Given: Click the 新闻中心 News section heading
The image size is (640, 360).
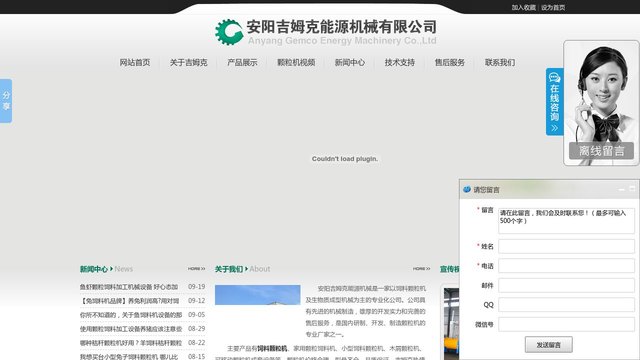Looking at the screenshot, I should click(x=106, y=269).
